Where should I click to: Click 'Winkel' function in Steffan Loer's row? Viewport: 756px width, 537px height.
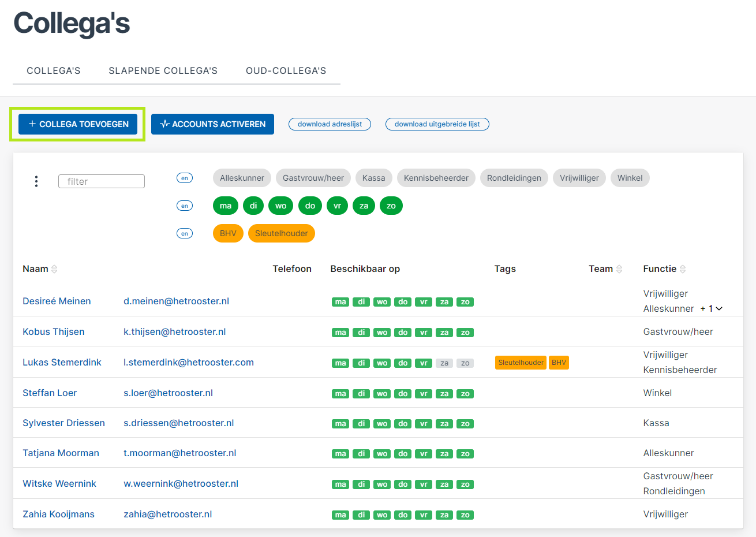(x=657, y=393)
